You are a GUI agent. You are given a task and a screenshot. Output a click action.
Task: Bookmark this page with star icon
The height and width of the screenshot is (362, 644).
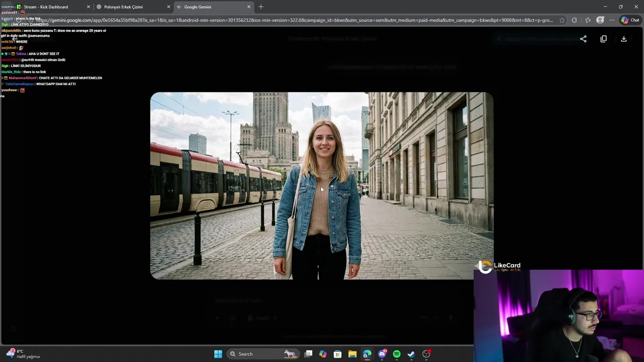(x=562, y=21)
